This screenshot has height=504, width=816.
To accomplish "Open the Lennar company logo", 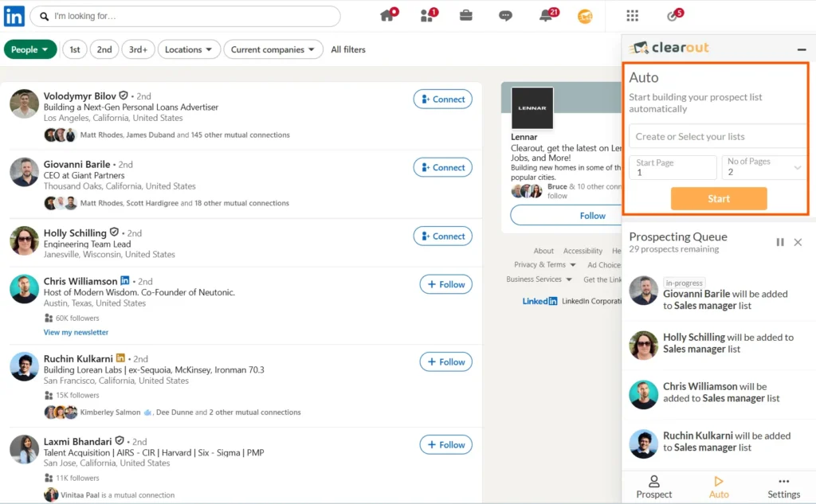I will click(x=532, y=107).
